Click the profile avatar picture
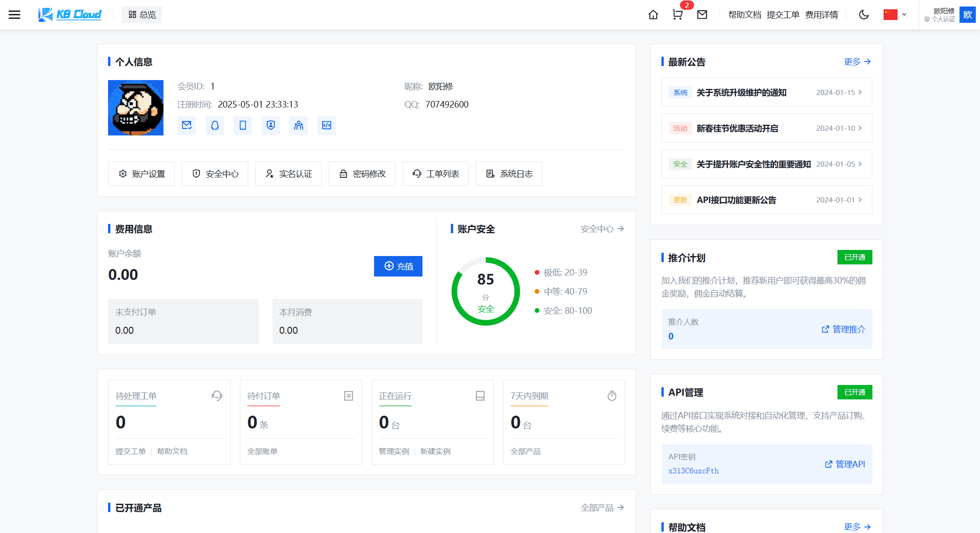This screenshot has height=533, width=980. point(136,108)
